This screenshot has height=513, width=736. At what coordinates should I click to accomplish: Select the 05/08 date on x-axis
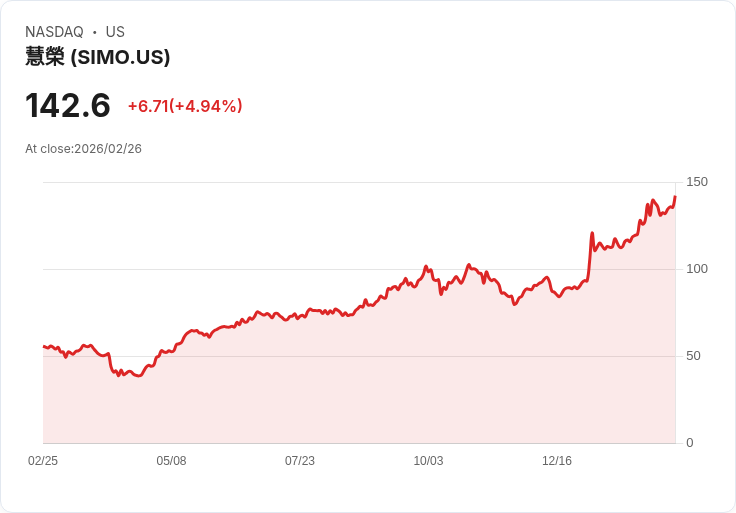point(171,461)
